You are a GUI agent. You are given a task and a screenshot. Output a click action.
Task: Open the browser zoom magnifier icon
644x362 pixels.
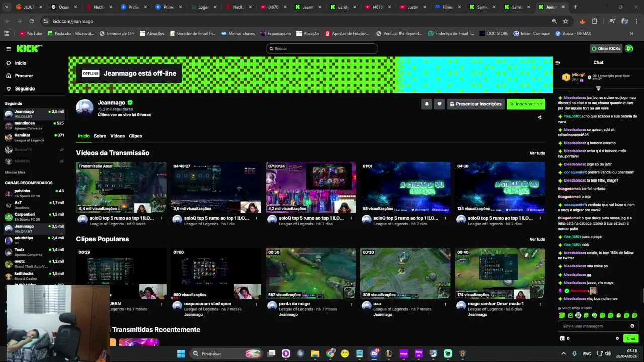pyautogui.click(x=554, y=21)
